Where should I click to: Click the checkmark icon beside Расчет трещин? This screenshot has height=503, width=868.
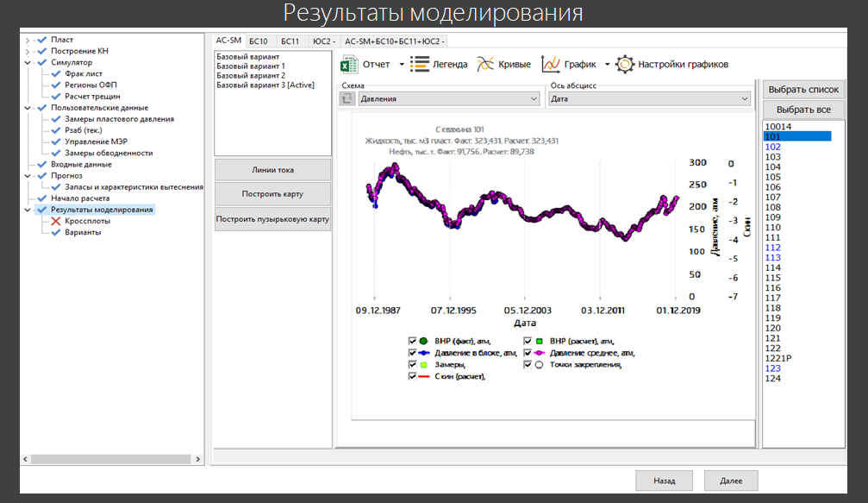click(x=55, y=97)
